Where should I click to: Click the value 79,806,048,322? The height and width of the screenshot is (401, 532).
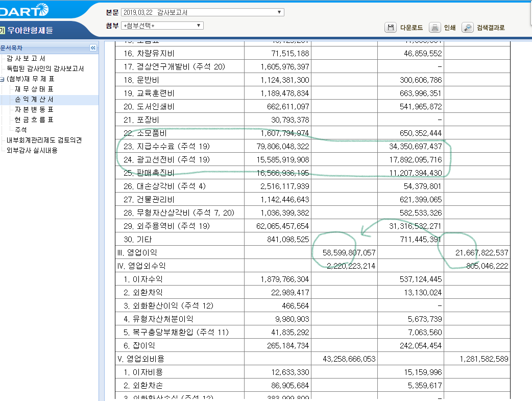click(283, 146)
